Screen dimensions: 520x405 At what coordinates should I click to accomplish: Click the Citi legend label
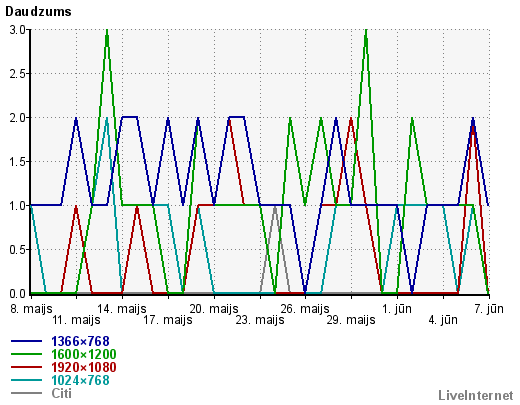[x=62, y=393]
